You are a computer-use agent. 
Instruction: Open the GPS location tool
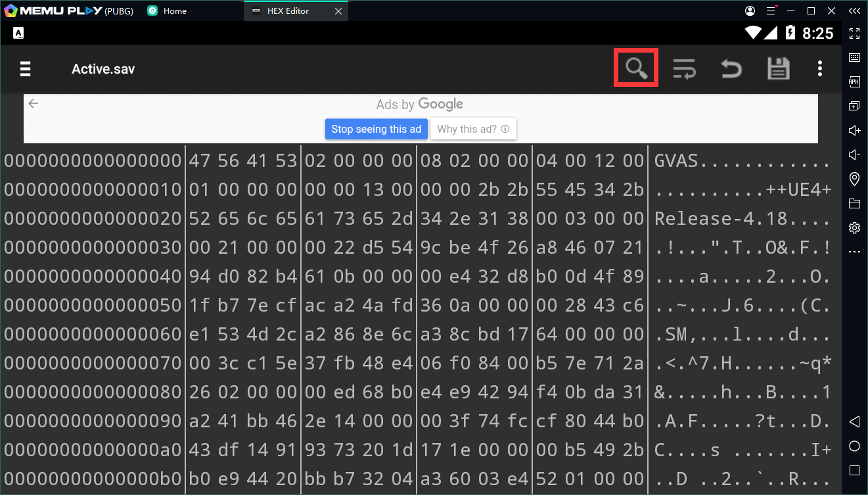[x=854, y=179]
